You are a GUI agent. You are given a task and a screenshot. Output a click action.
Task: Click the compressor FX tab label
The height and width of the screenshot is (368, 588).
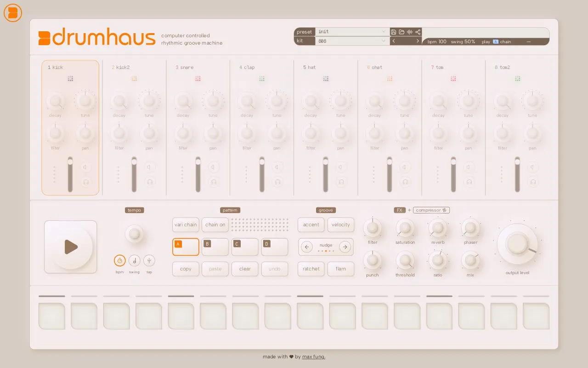pos(431,210)
